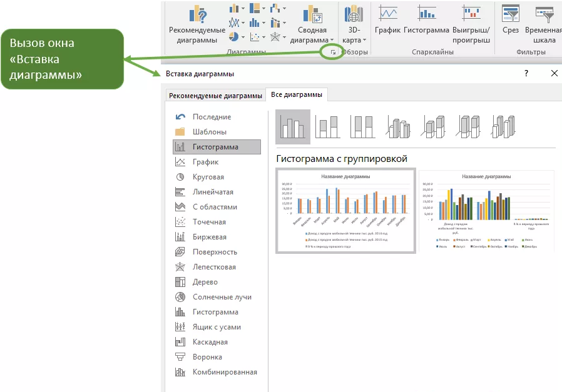Viewport: 562px width, 392px height.
Task: Select Гистограмма entry listed after Солнечные лучи
Action: point(217,312)
